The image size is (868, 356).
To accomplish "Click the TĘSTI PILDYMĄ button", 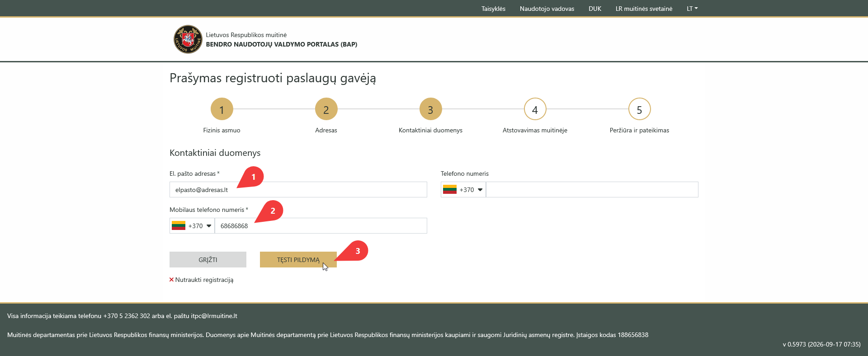I will click(298, 260).
